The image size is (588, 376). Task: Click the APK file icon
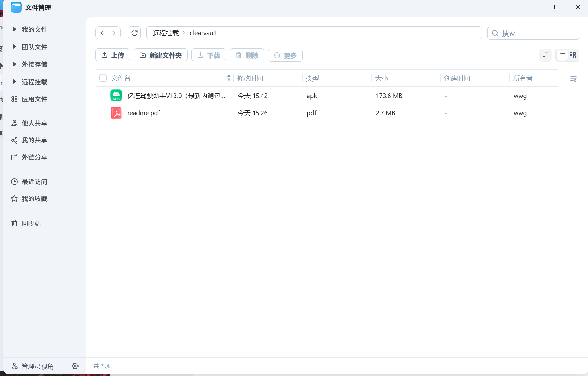pyautogui.click(x=116, y=96)
